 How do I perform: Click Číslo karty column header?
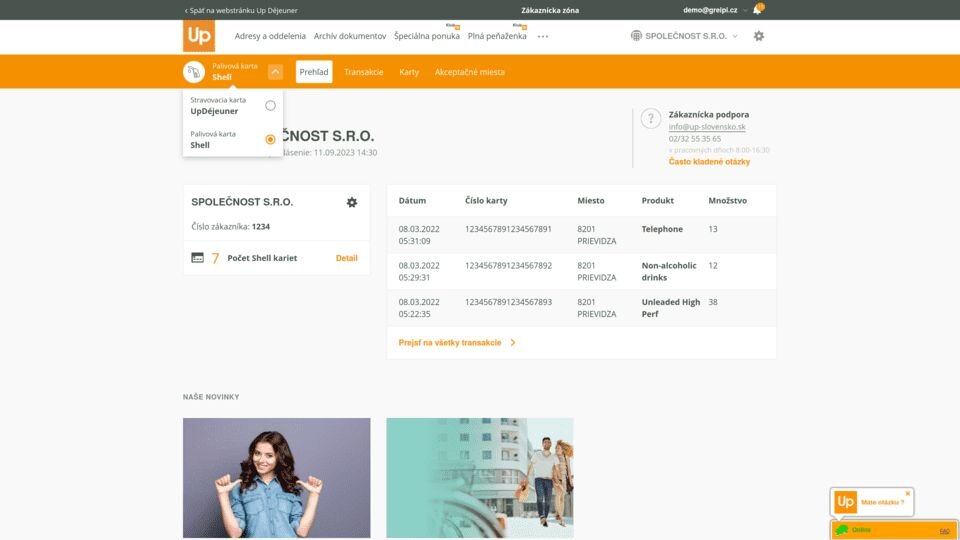tap(486, 201)
